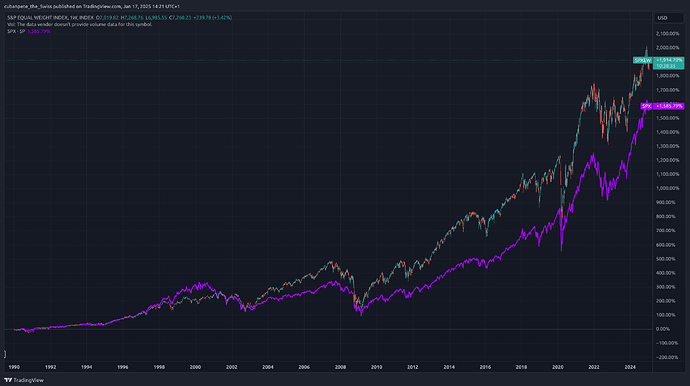Click the 1990 label on the time axis
The height and width of the screenshot is (386, 690).
tap(14, 367)
